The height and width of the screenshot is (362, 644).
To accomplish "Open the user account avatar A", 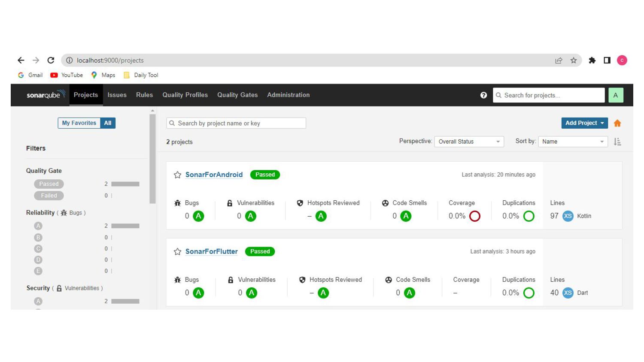I will [x=616, y=95].
